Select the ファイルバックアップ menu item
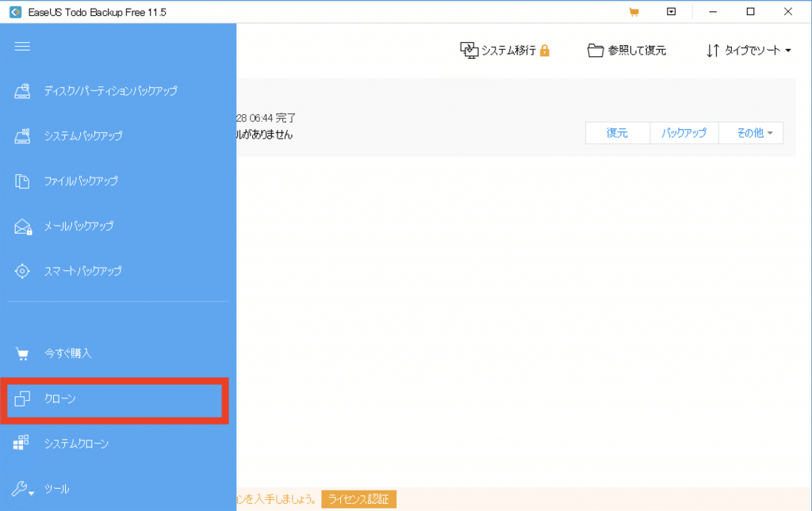Image resolution: width=812 pixels, height=511 pixels. pyautogui.click(x=81, y=181)
